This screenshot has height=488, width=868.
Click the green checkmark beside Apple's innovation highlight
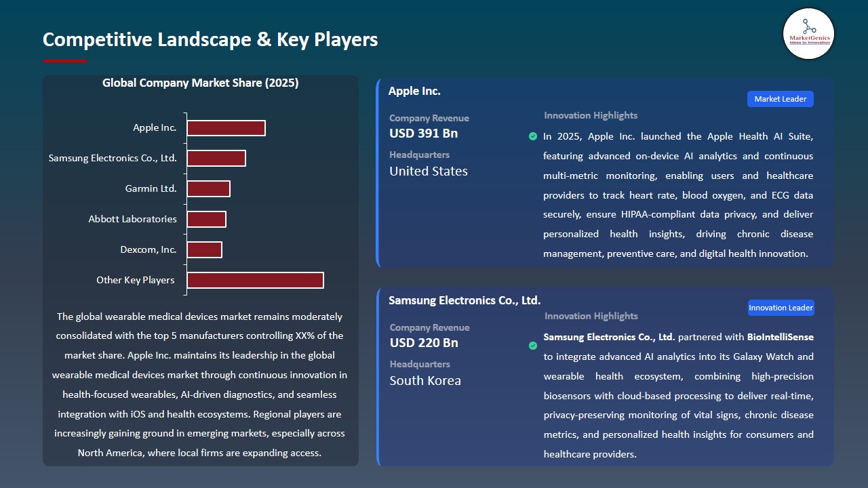click(x=533, y=136)
